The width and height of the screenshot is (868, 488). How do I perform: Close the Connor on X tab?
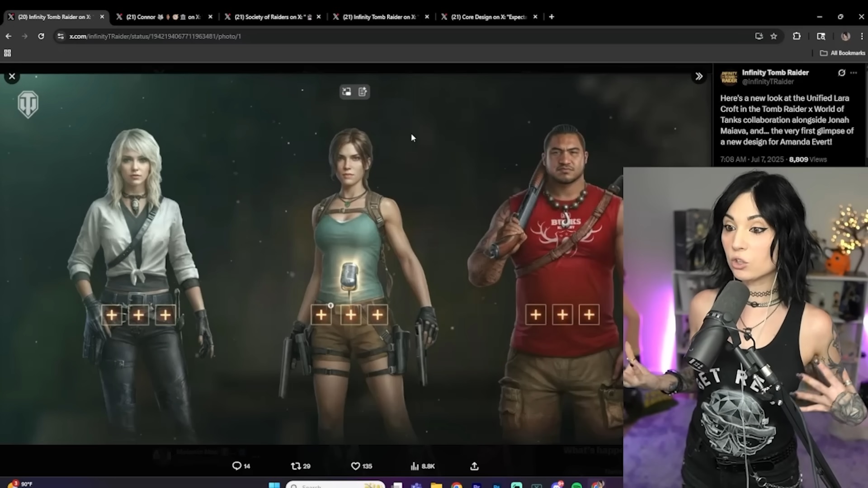tap(210, 17)
